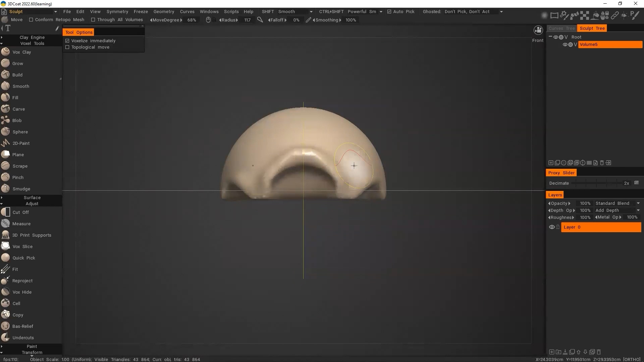Click the Bas-Relief tool icon
Viewport: 644px width, 362px height.
pos(5,326)
